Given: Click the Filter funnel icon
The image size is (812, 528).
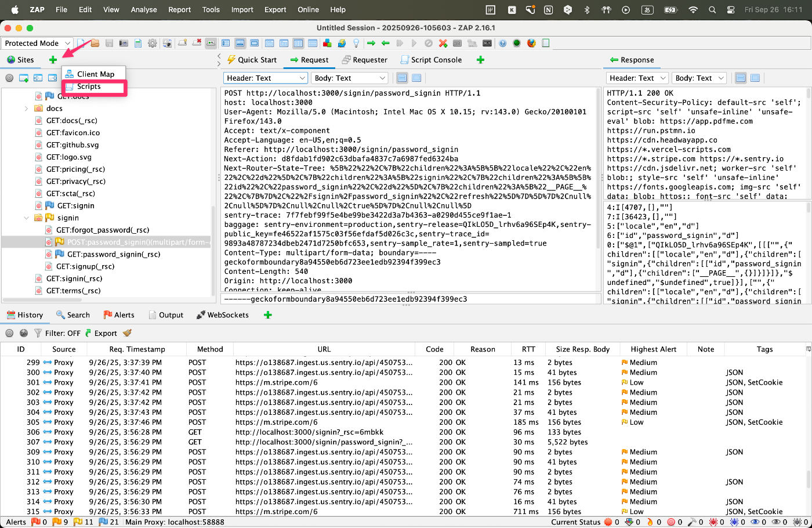Looking at the screenshot, I should (38, 333).
